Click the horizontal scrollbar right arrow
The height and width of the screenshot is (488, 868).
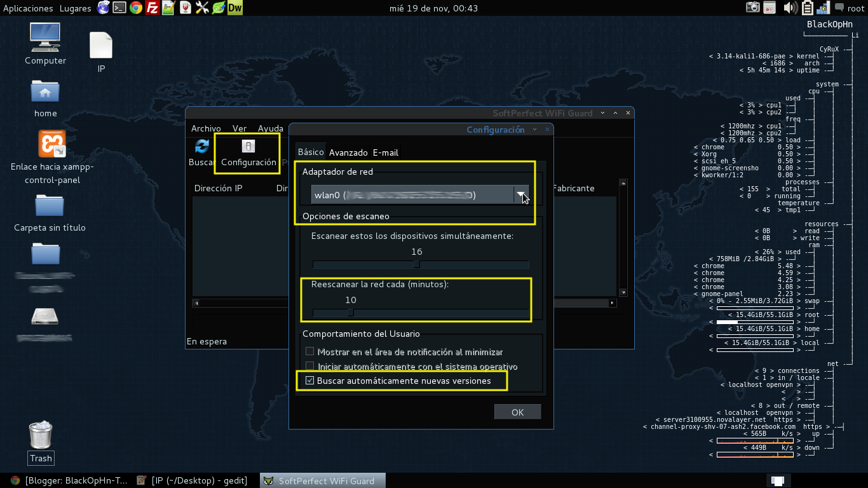pyautogui.click(x=612, y=303)
